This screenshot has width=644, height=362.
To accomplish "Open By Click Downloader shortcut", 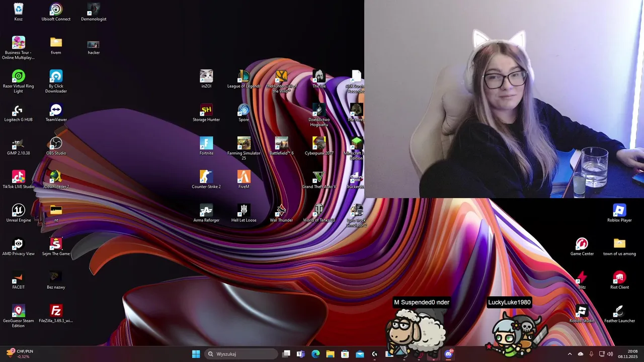I will click(x=56, y=81).
